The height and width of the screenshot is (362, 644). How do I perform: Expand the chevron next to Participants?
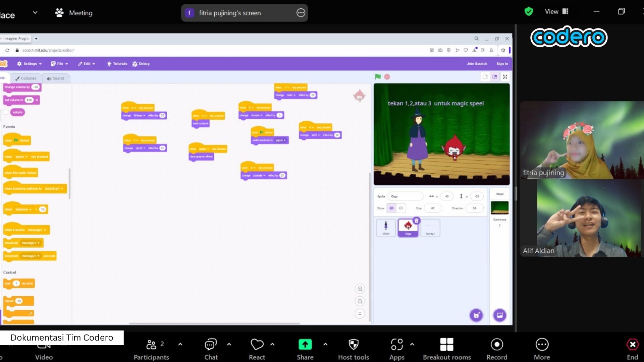(180, 344)
